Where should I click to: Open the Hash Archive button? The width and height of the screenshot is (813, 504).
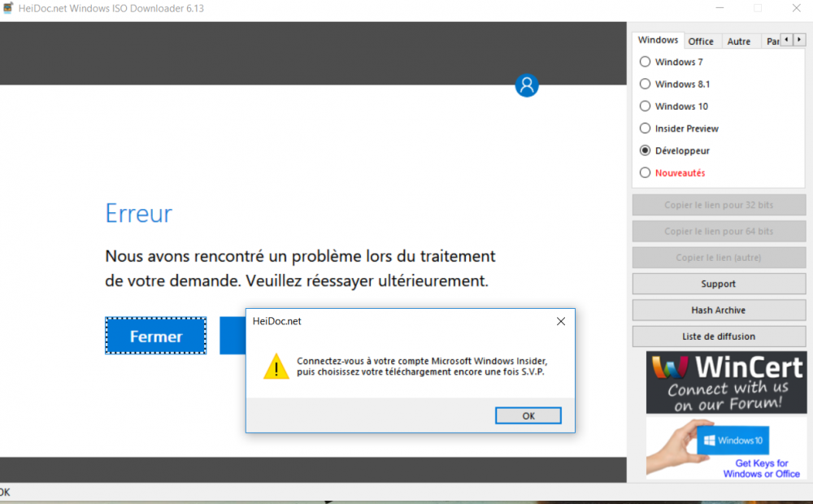pos(719,310)
